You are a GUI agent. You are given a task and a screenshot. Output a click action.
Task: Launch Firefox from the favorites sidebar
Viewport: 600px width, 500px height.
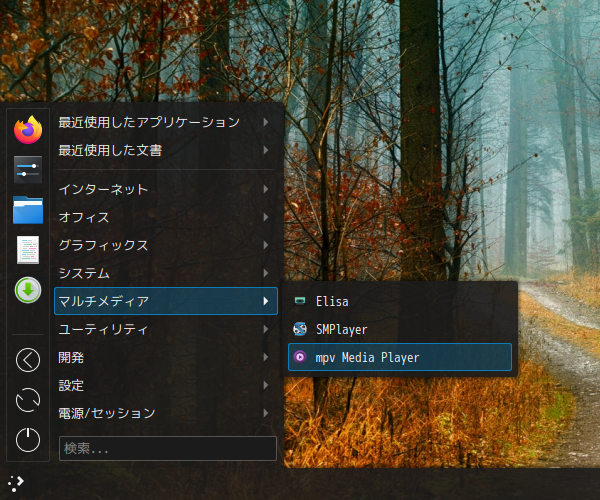coord(28,130)
